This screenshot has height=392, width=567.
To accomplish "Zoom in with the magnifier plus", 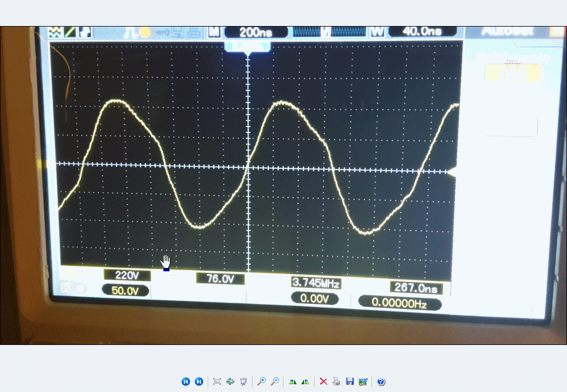I will click(x=261, y=381).
